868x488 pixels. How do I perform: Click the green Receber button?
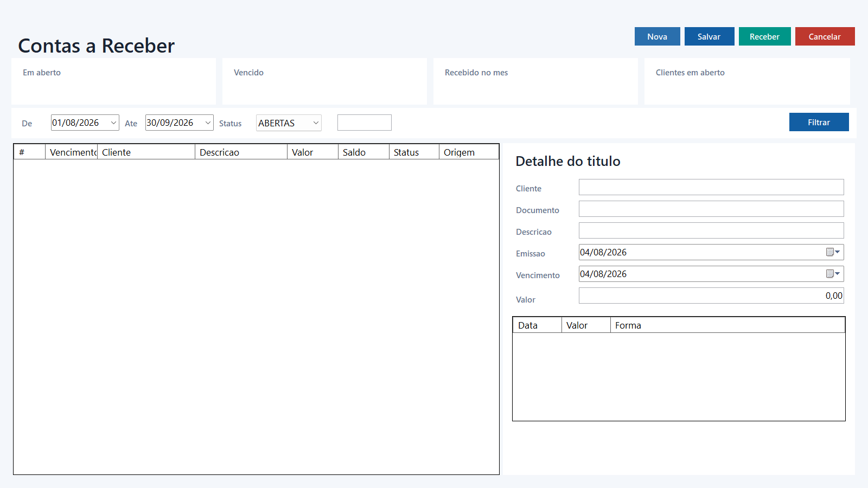pyautogui.click(x=764, y=36)
